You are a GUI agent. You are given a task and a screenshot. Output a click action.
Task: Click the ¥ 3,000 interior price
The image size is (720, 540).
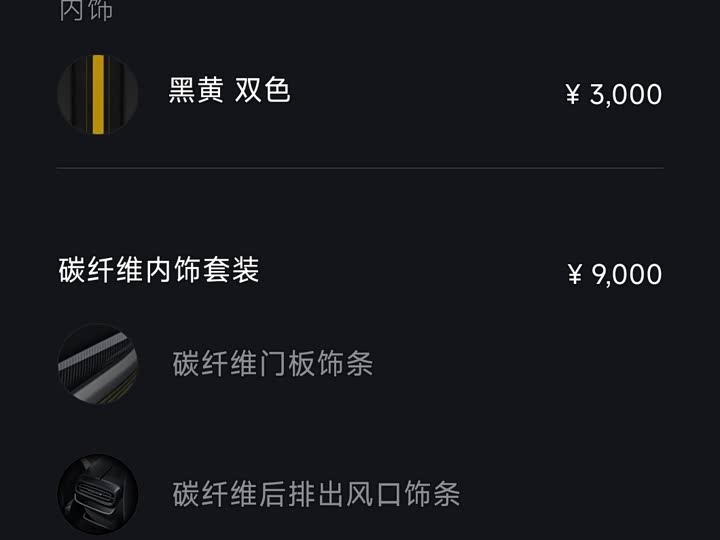[x=614, y=95]
